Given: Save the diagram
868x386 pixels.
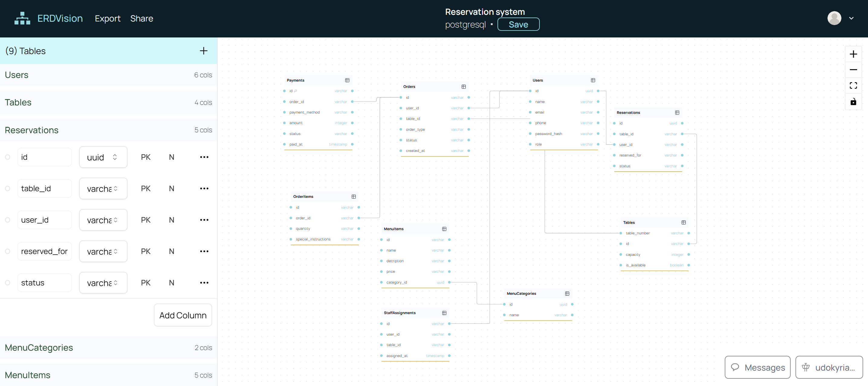Looking at the screenshot, I should point(518,24).
